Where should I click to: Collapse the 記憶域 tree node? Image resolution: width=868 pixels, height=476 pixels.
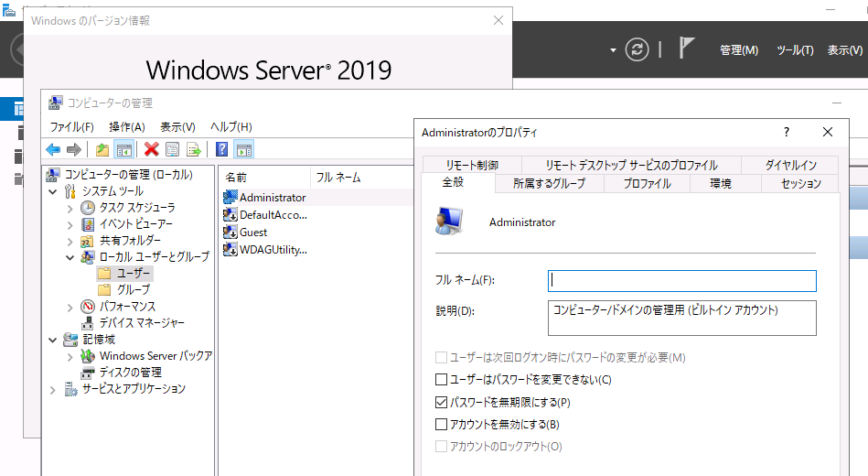(52, 340)
